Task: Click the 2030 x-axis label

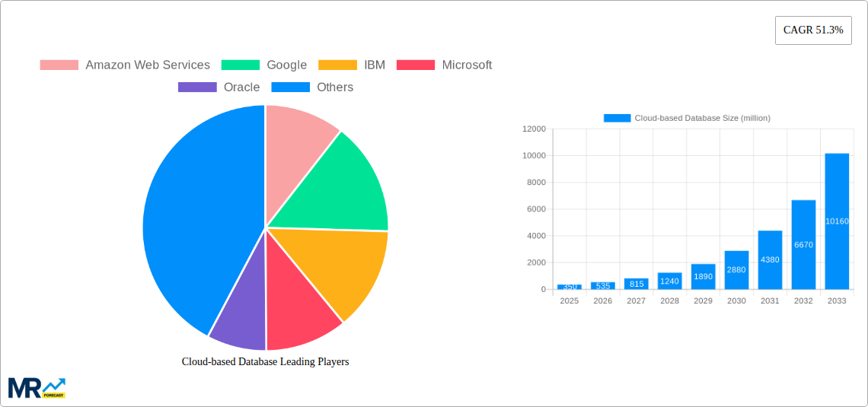Action: click(737, 300)
